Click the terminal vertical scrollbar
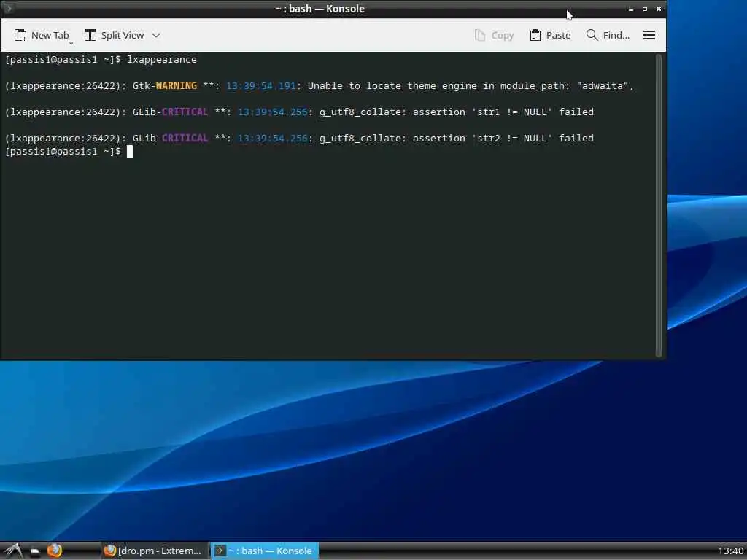This screenshot has height=560, width=747. coord(659,206)
